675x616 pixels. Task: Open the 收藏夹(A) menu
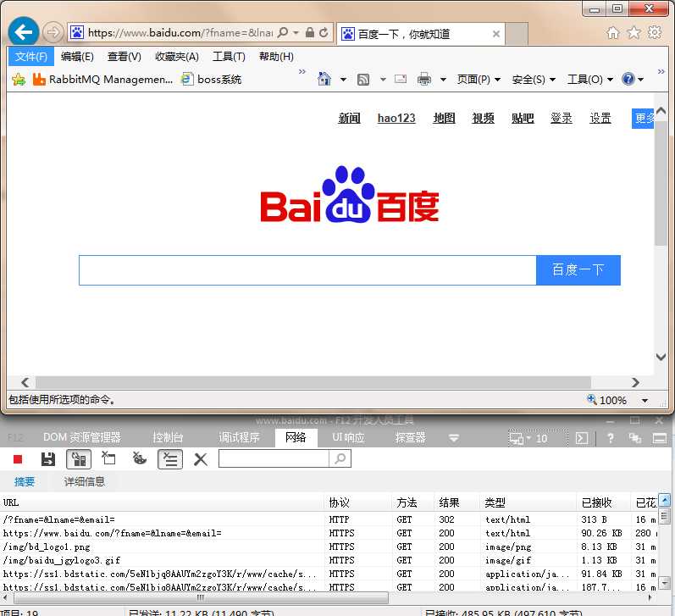[x=177, y=57]
